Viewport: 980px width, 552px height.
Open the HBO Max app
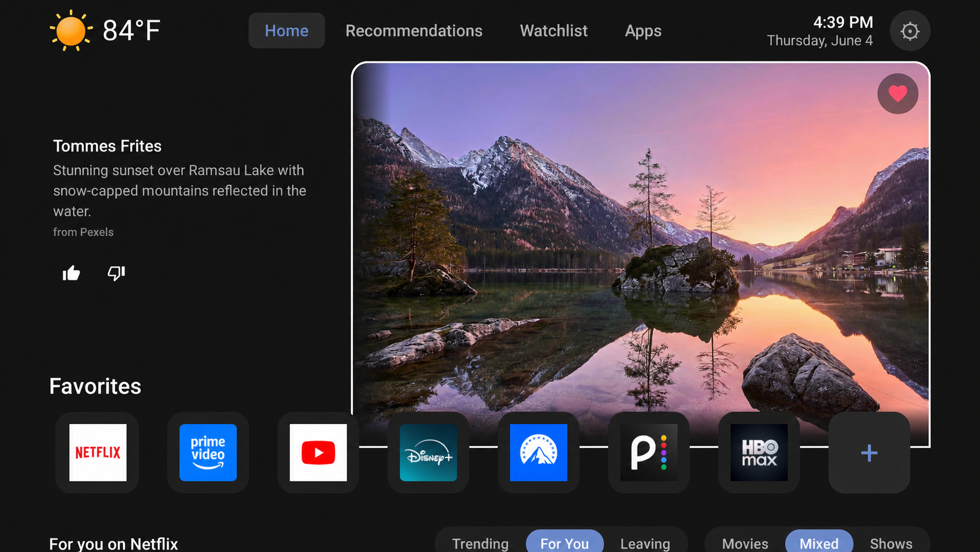759,452
